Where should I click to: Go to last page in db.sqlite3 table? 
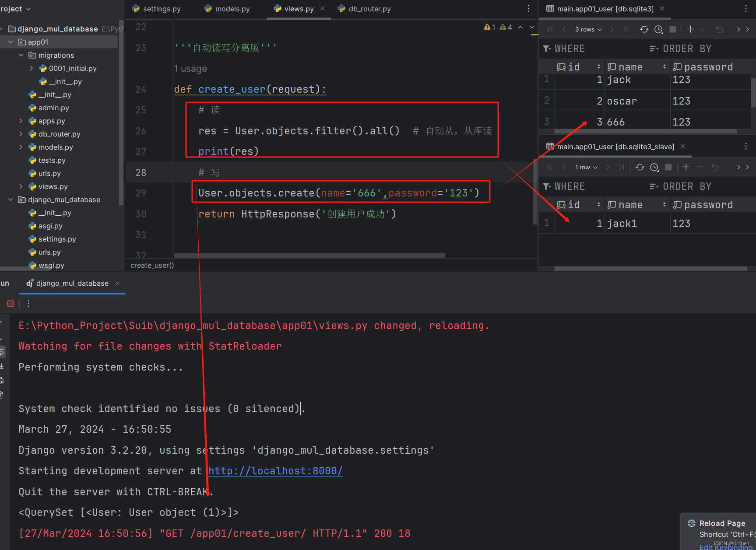626,29
